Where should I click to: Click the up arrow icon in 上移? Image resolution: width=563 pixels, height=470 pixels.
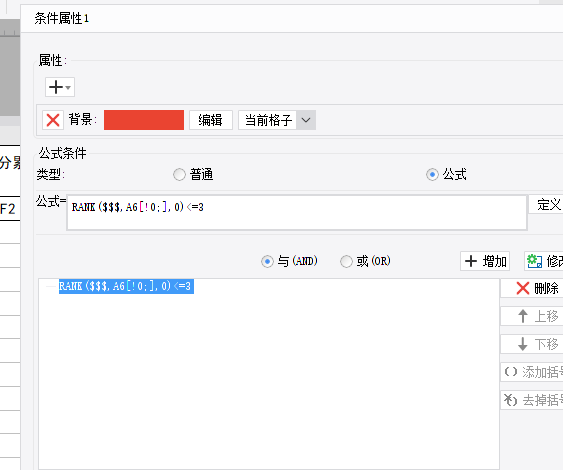(523, 316)
